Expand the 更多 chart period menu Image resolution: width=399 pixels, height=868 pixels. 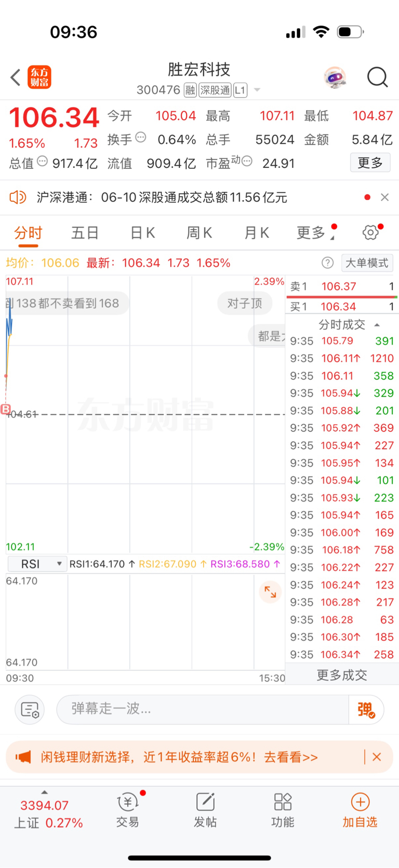point(315,233)
